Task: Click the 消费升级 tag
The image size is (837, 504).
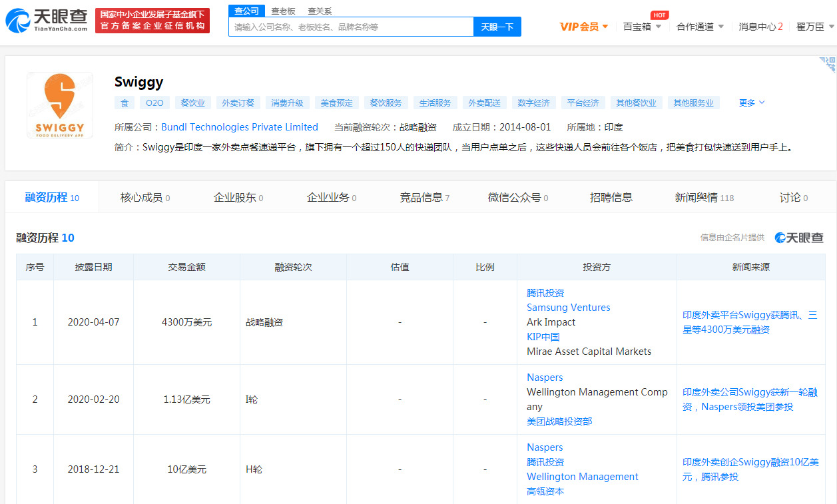Action: point(288,103)
